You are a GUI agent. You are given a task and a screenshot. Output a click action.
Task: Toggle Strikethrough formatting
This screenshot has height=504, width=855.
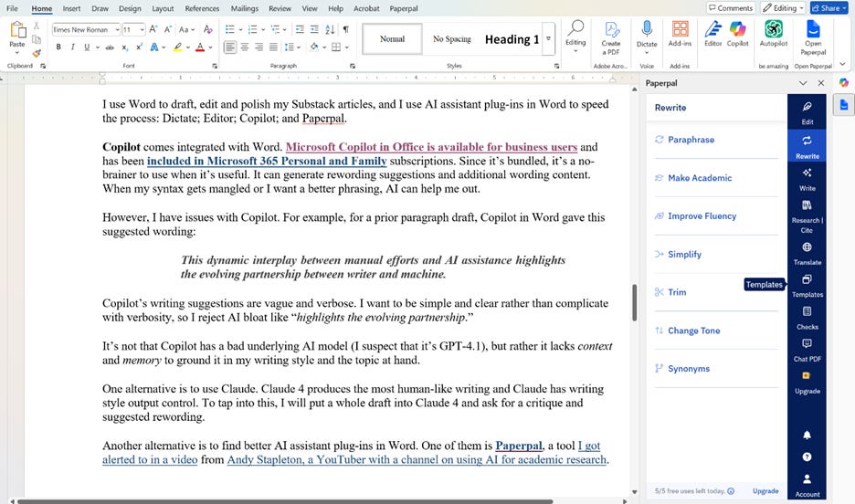pos(110,47)
